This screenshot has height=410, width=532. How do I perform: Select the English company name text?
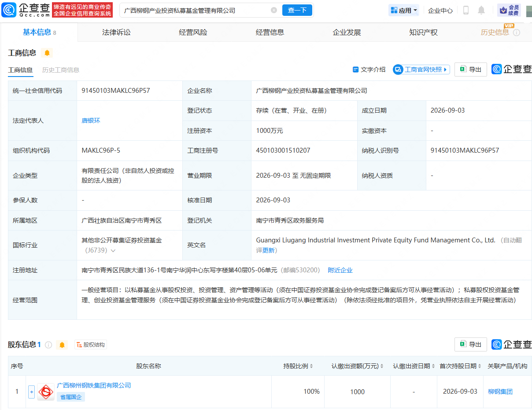coord(376,240)
